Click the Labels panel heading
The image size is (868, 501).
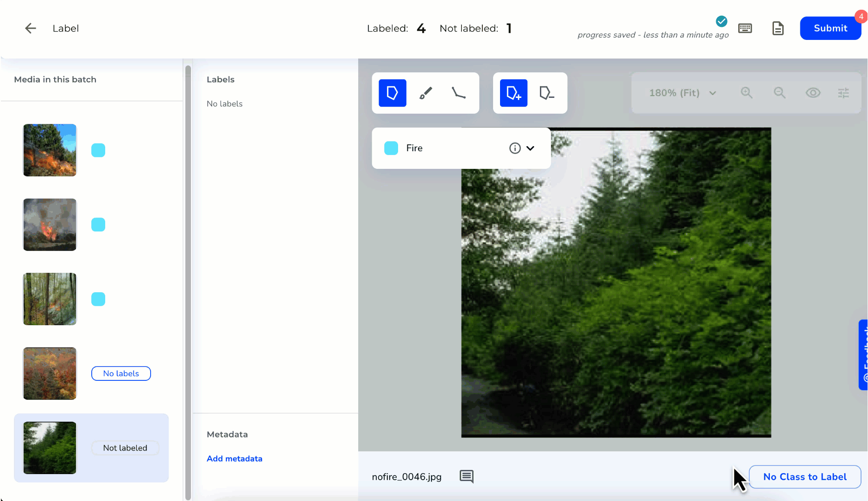click(x=221, y=79)
